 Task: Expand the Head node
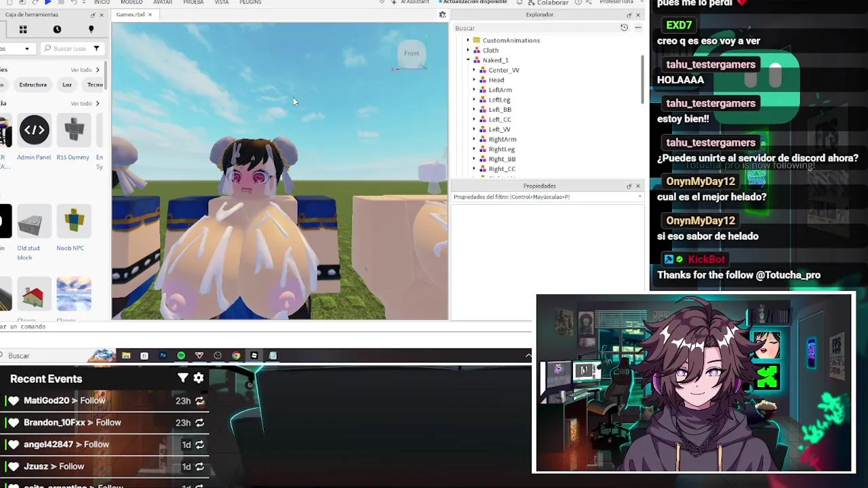[x=474, y=80]
